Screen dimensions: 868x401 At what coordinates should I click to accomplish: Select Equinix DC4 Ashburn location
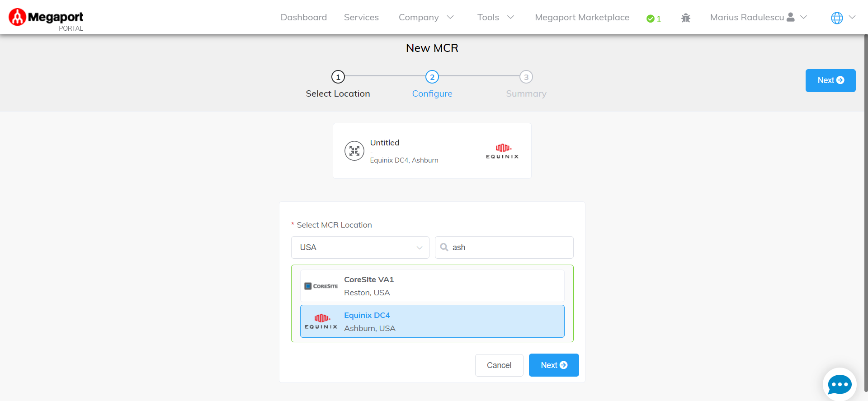coord(432,322)
